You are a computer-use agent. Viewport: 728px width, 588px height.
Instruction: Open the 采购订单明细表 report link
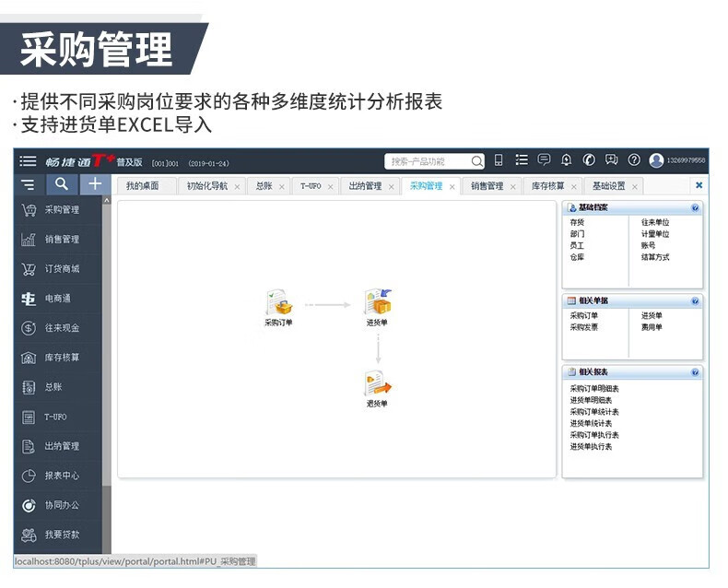click(x=594, y=389)
